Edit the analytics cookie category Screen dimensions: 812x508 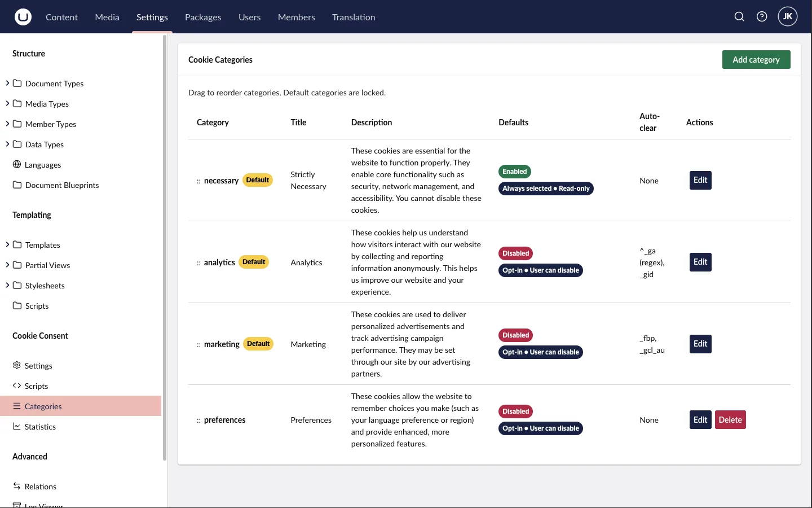(x=700, y=262)
